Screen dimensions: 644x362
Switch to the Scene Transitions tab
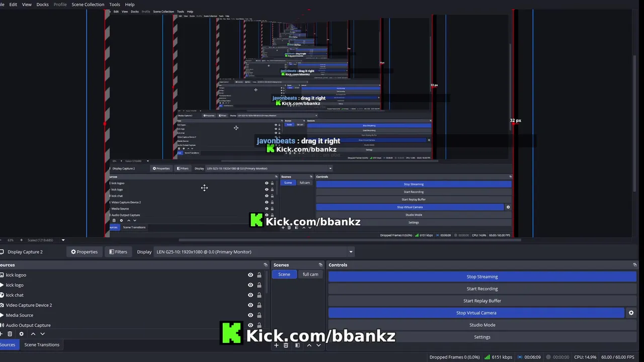coord(42,345)
